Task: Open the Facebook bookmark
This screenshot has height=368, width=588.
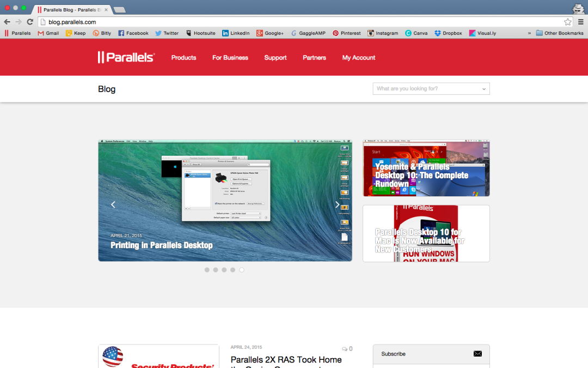Action: pos(133,33)
